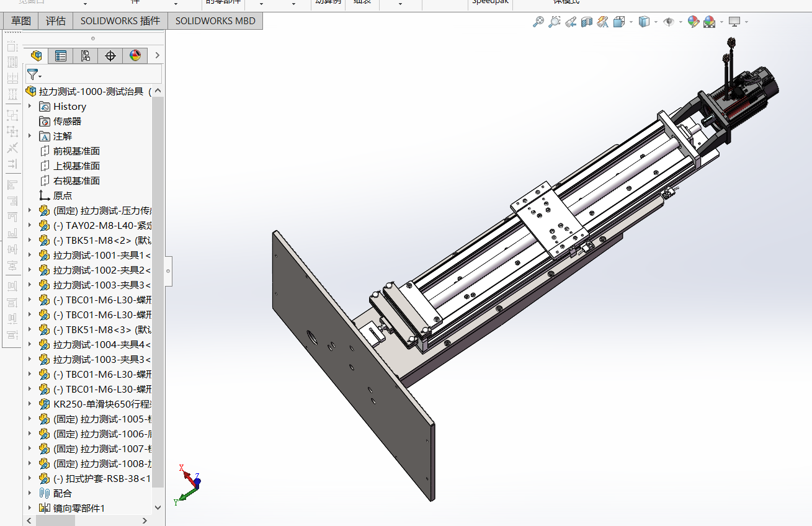Image resolution: width=812 pixels, height=526 pixels.
Task: Click the feature tree scroll down arrow
Action: [x=158, y=507]
